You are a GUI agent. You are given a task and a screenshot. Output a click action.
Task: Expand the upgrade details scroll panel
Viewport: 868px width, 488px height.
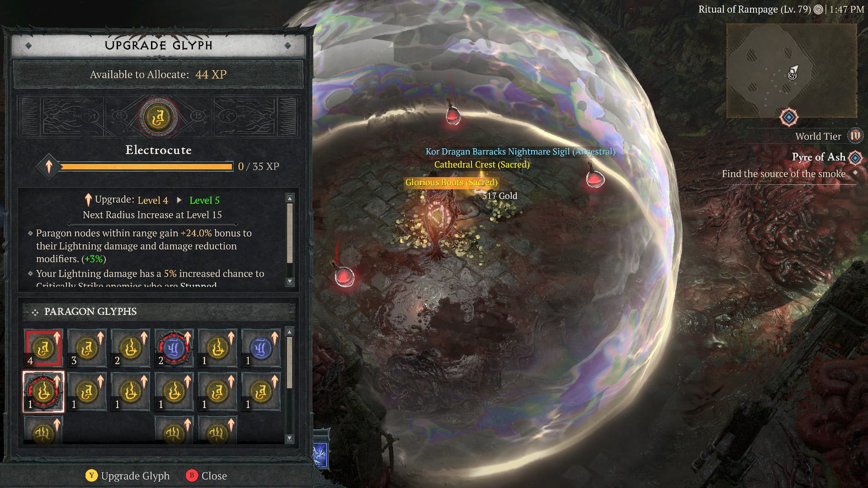coord(290,281)
